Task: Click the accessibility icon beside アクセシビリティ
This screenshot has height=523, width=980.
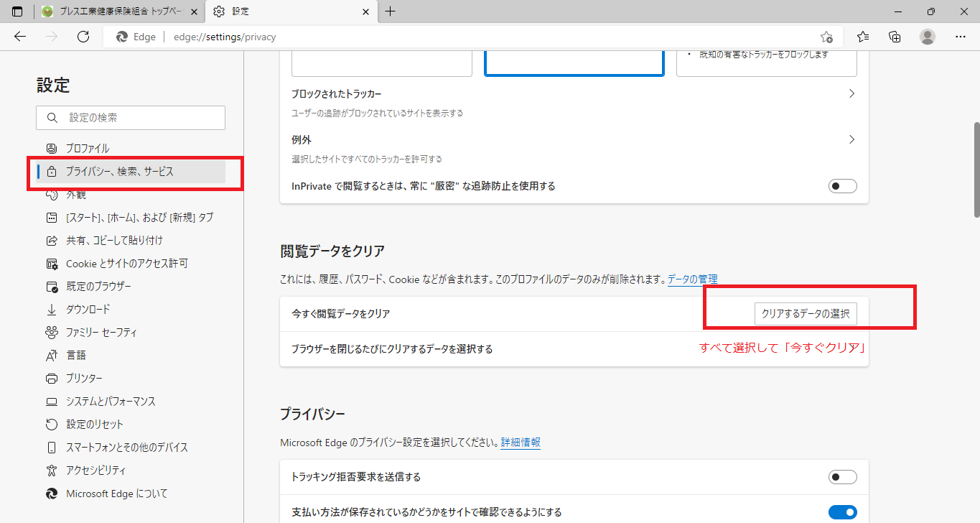Action: click(52, 471)
